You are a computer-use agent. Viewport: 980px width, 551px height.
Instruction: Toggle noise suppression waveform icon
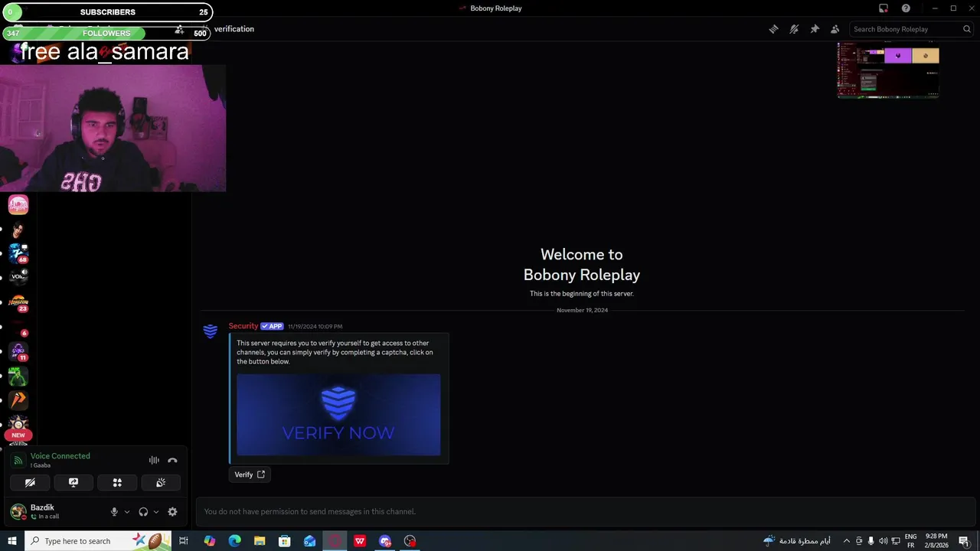(x=154, y=460)
